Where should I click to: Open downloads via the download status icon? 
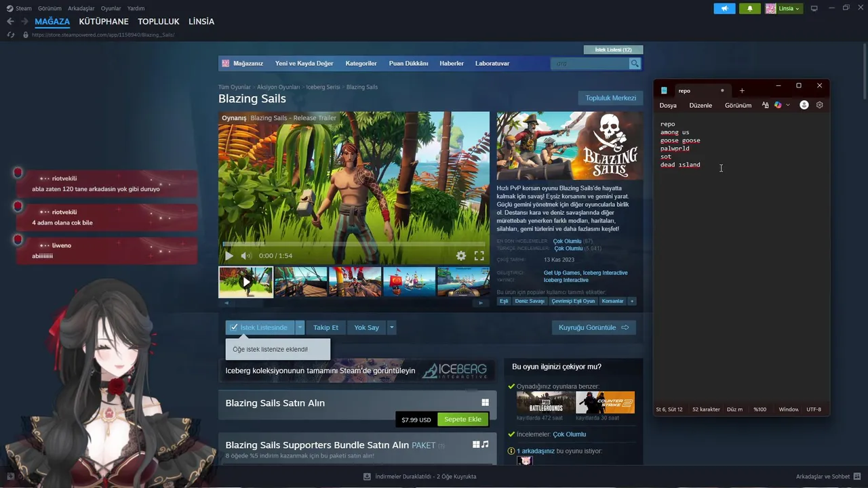point(367,476)
